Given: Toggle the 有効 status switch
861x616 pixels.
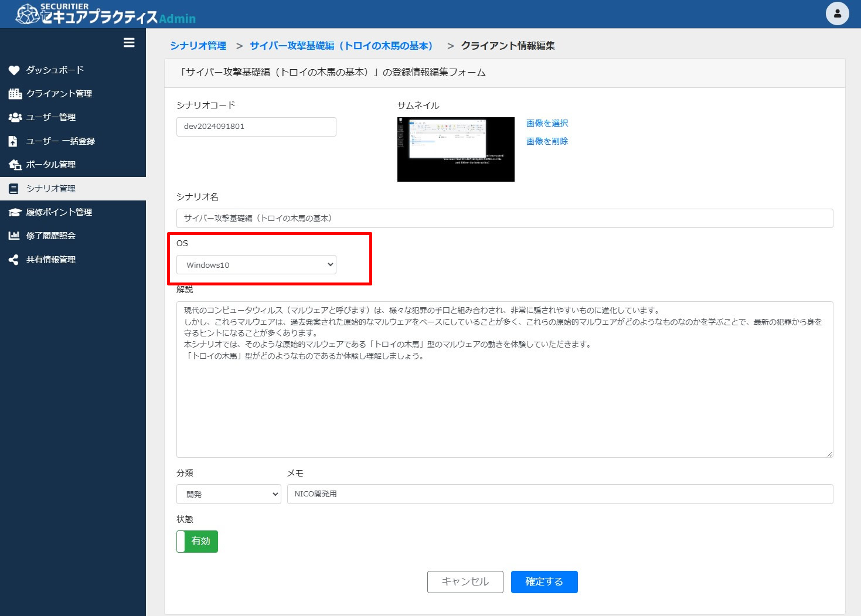Looking at the screenshot, I should 197,542.
